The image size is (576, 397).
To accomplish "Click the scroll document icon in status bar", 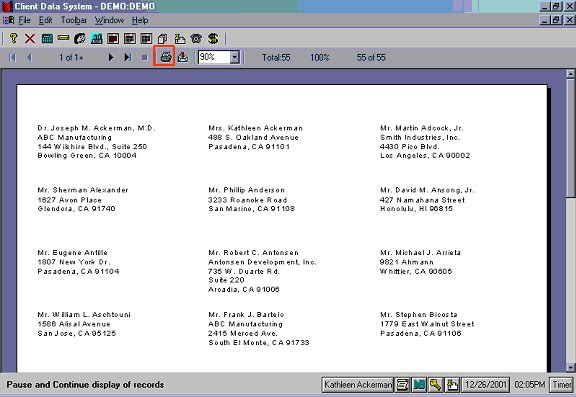I will (x=402, y=385).
